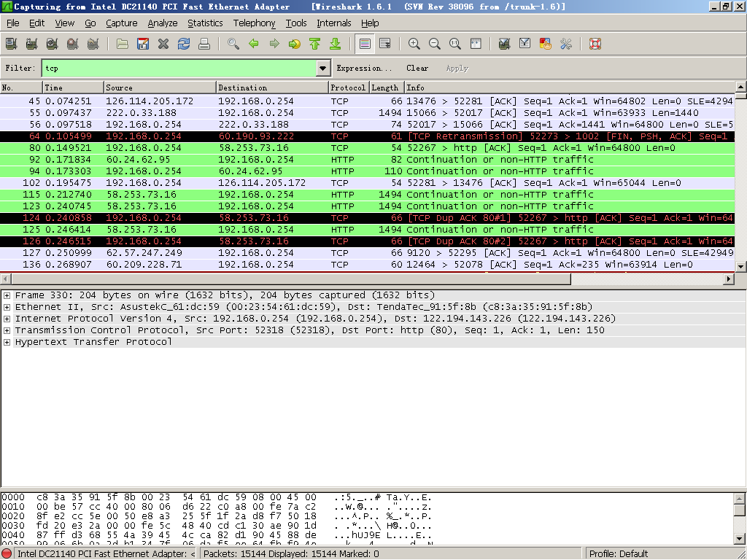Image resolution: width=747 pixels, height=560 pixels.
Task: Go forward in packet history
Action: (x=274, y=44)
